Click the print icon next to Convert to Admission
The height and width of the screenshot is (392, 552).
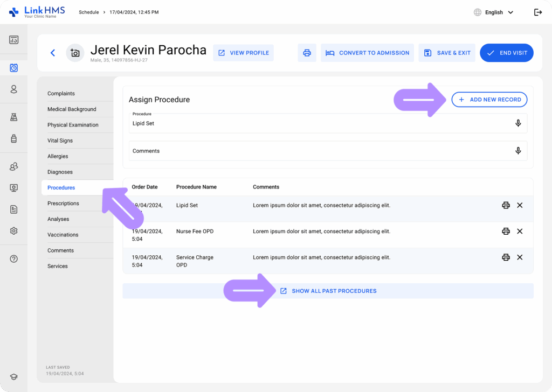pos(307,53)
